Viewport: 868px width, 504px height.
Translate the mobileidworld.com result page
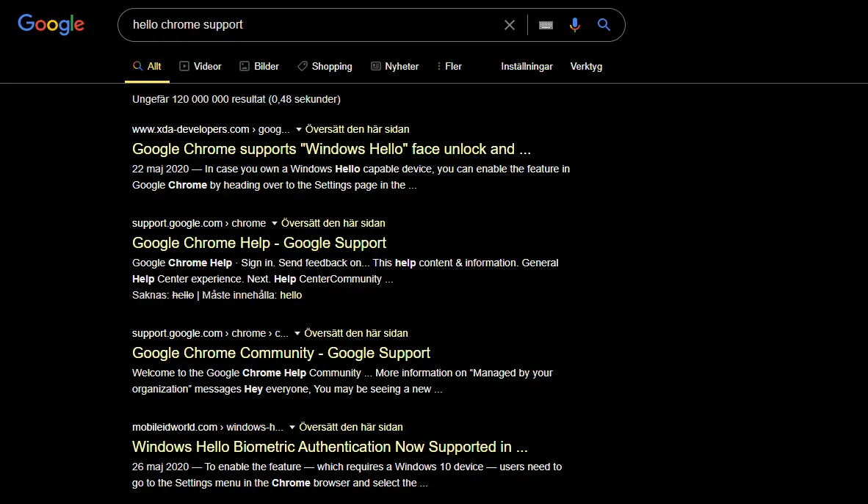click(351, 427)
